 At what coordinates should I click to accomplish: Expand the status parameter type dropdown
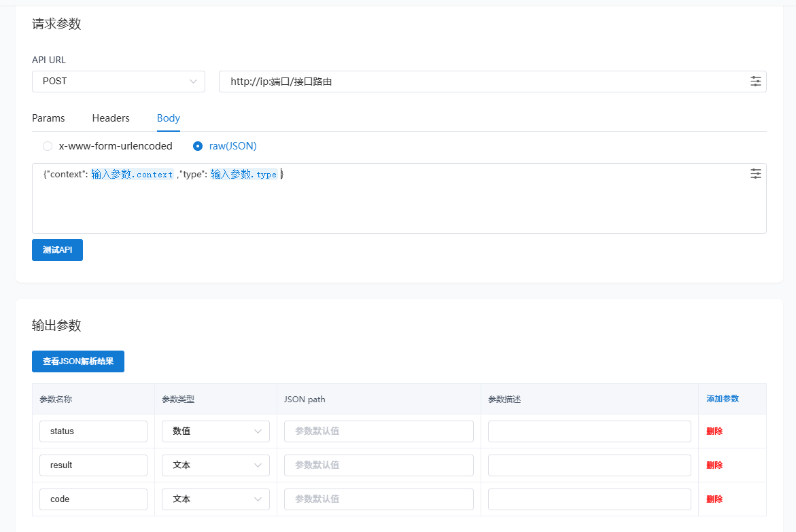point(215,431)
